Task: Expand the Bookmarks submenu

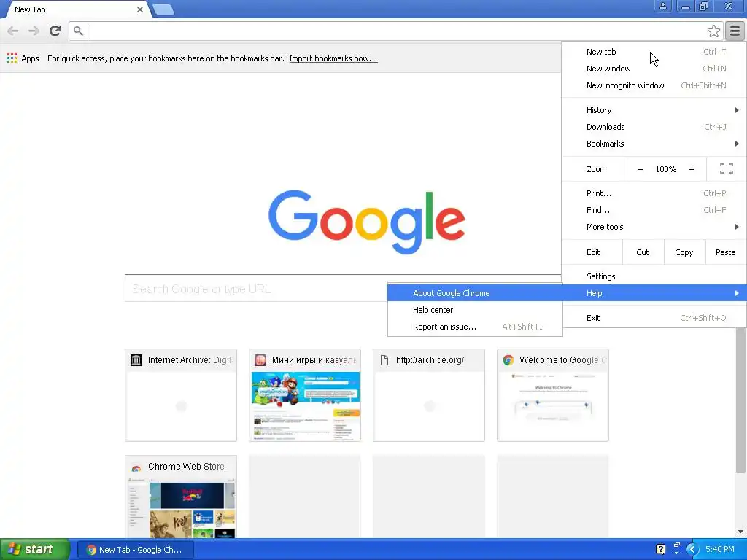Action: point(654,144)
